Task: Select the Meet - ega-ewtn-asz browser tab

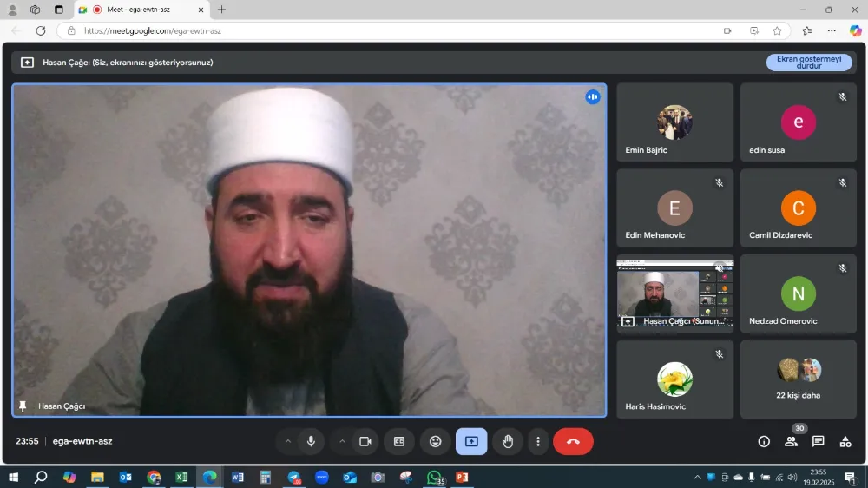Action: [x=139, y=10]
